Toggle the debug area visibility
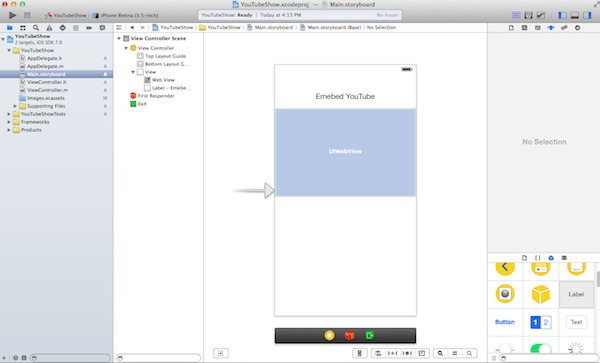 pos(575,15)
